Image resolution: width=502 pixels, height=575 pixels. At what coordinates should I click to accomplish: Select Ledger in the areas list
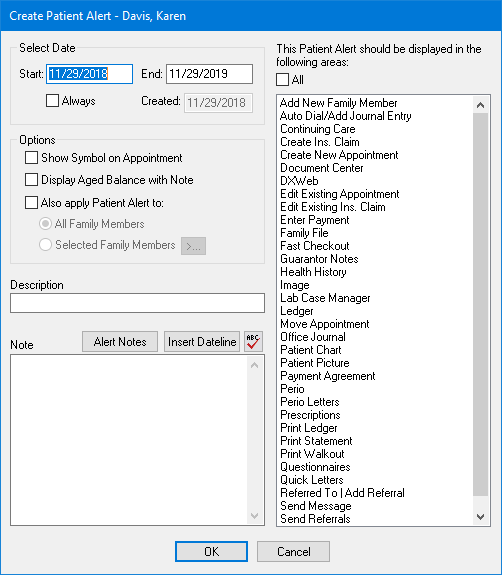[297, 311]
